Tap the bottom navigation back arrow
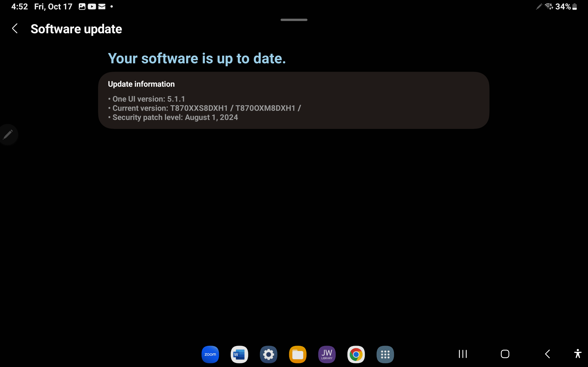The image size is (588, 367). tap(547, 354)
